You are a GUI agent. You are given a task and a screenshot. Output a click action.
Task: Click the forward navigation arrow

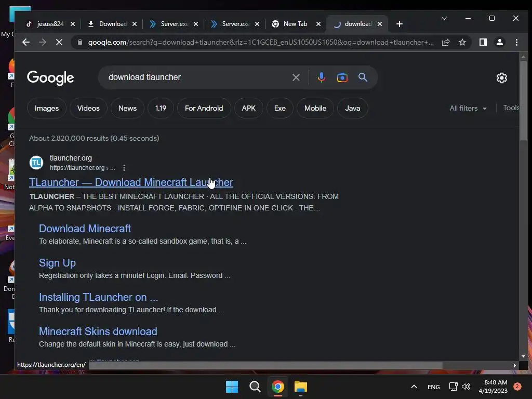pyautogui.click(x=43, y=43)
